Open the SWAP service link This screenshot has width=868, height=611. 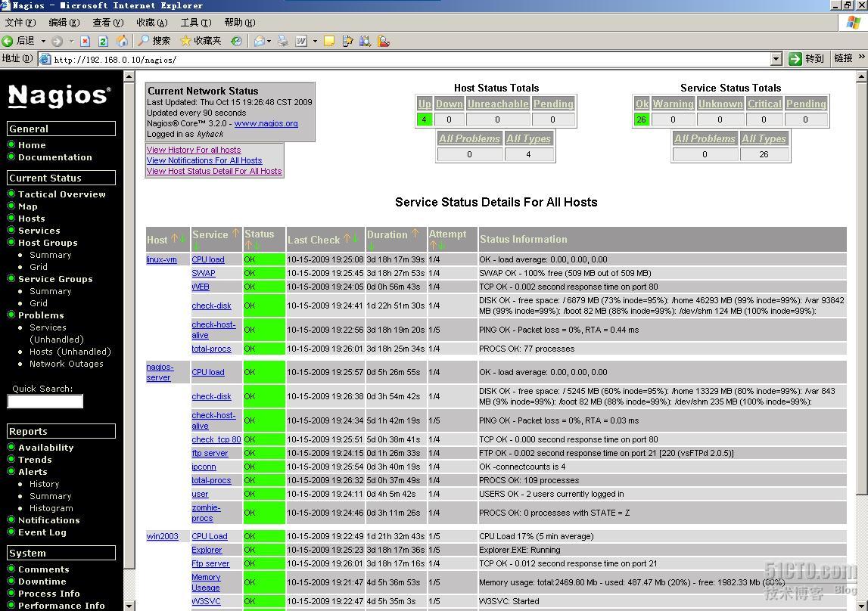[203, 273]
